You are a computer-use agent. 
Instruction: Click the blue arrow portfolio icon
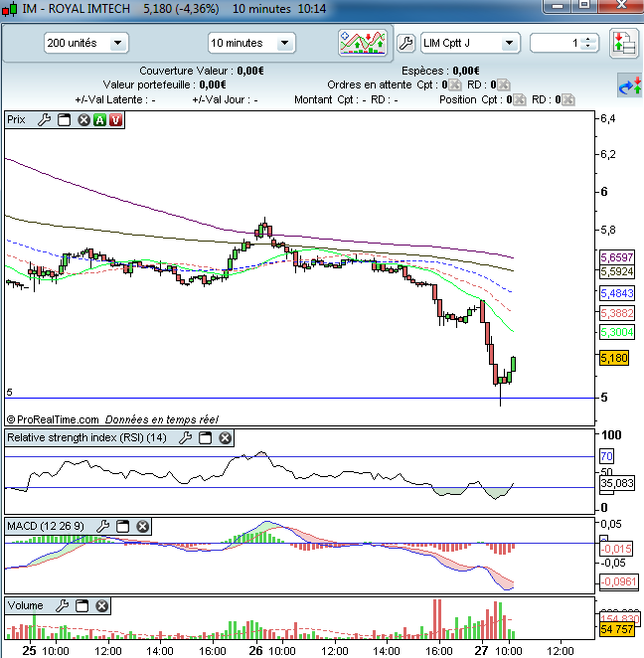point(630,85)
